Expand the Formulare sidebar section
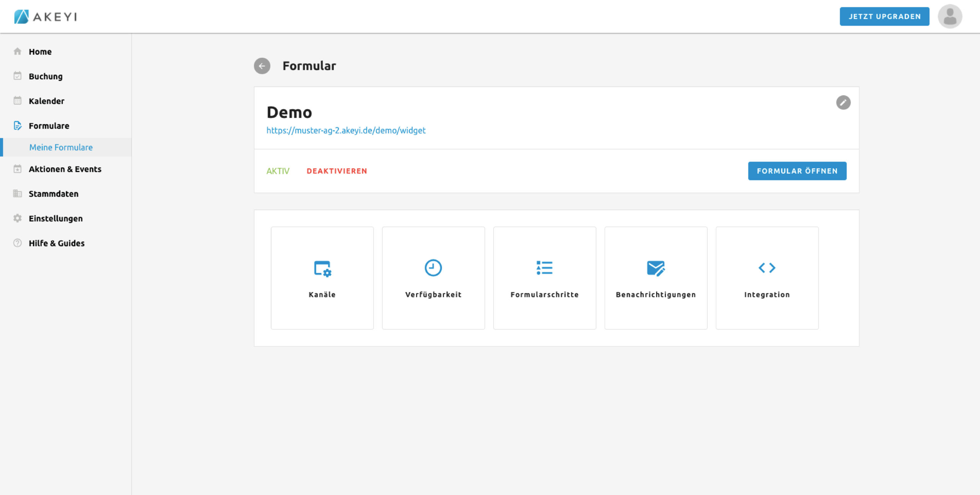This screenshot has width=980, height=495. pyautogui.click(x=49, y=126)
